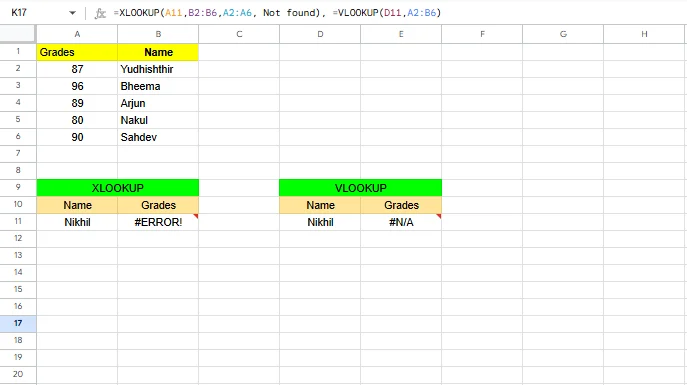Screen dimensions: 687x385
Task: Select Name header under XLOOKUP
Action: coord(77,205)
